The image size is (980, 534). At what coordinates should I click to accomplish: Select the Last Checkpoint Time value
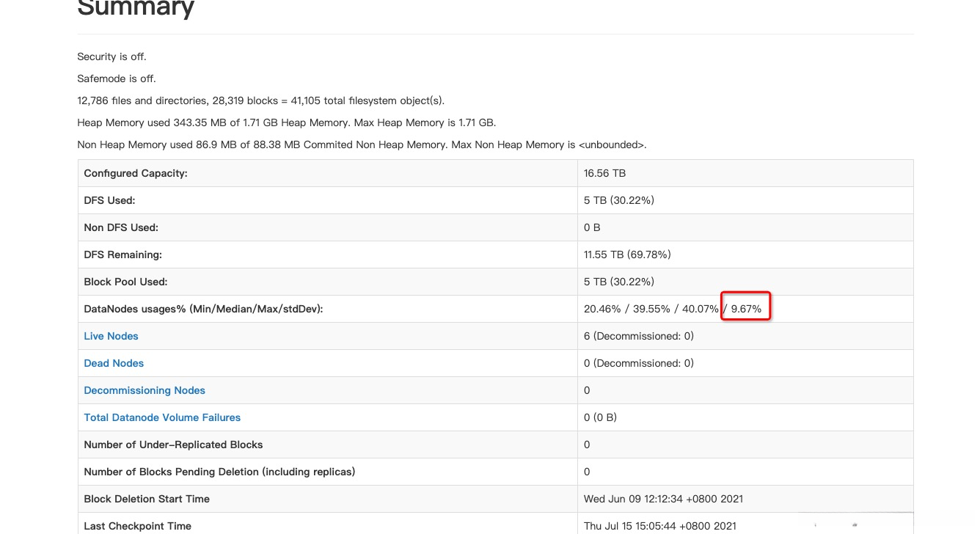point(660,526)
